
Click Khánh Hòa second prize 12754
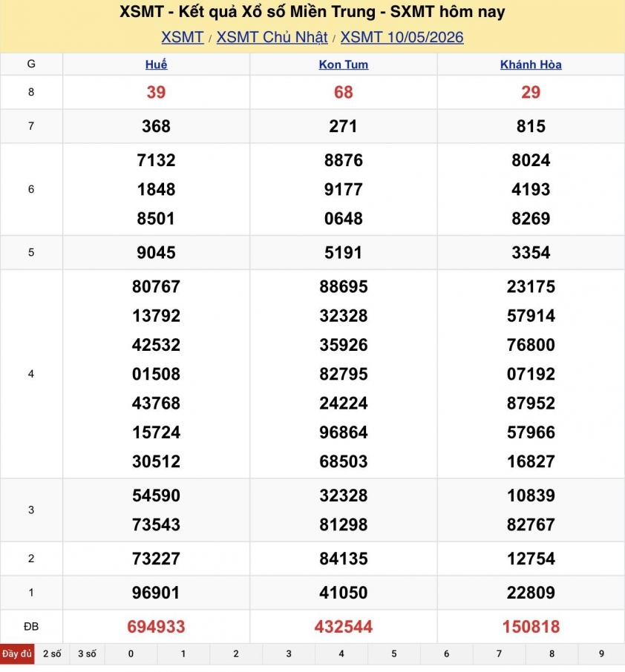531,559
